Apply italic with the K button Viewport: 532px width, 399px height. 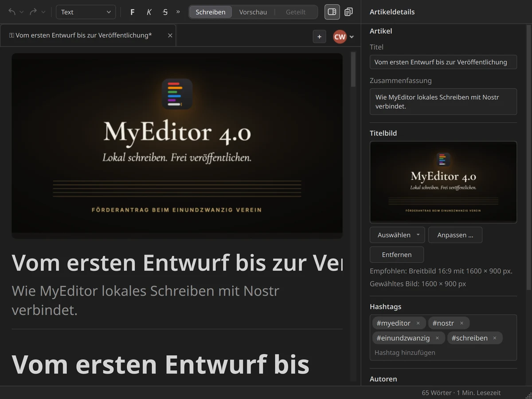149,12
